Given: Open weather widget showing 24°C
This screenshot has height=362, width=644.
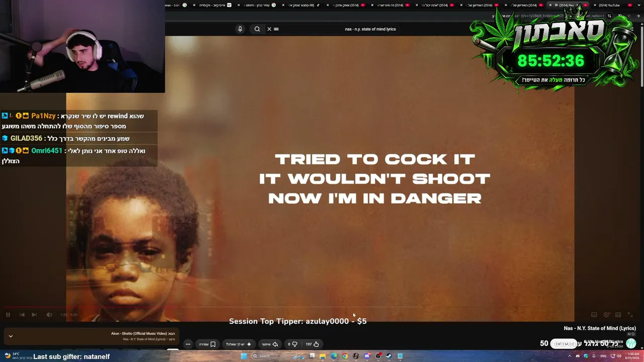Looking at the screenshot, I should [x=18, y=356].
